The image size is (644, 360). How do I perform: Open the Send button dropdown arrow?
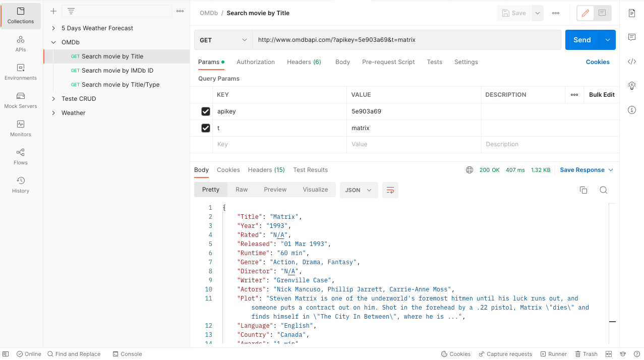607,40
